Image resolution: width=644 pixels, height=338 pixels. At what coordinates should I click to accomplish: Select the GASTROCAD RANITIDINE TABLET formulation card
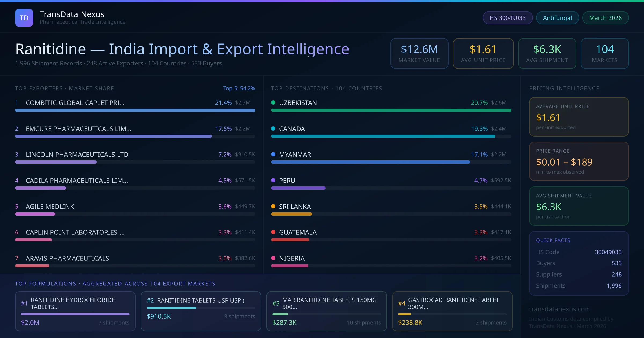point(452,311)
